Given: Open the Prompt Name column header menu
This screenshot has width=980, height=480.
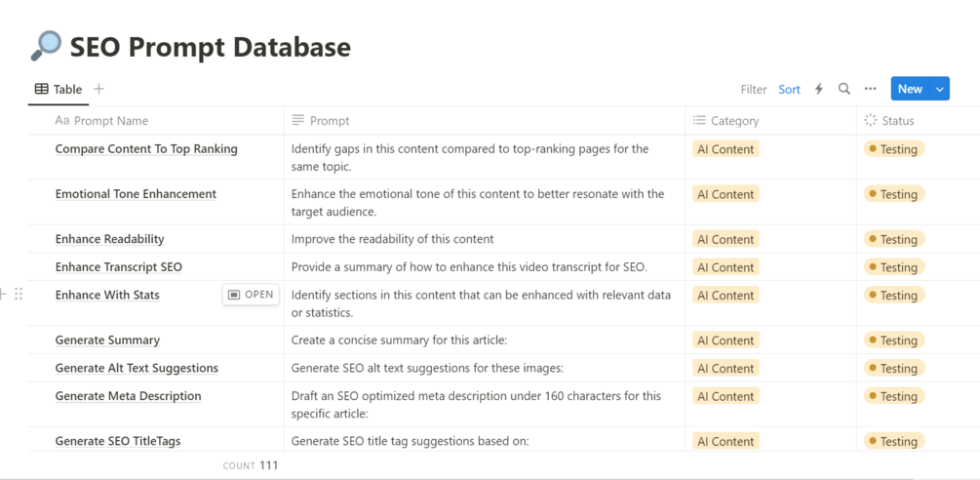Looking at the screenshot, I should pos(111,121).
